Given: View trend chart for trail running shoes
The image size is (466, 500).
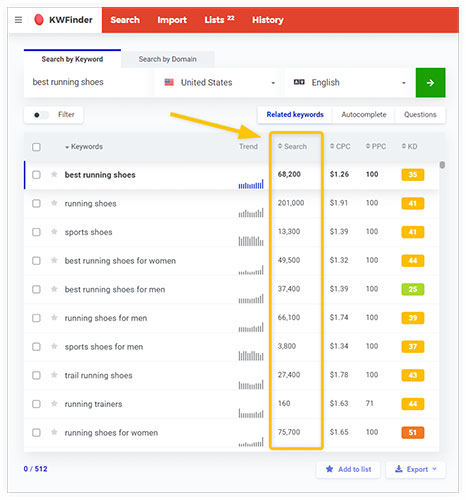Looking at the screenshot, I should point(251,385).
